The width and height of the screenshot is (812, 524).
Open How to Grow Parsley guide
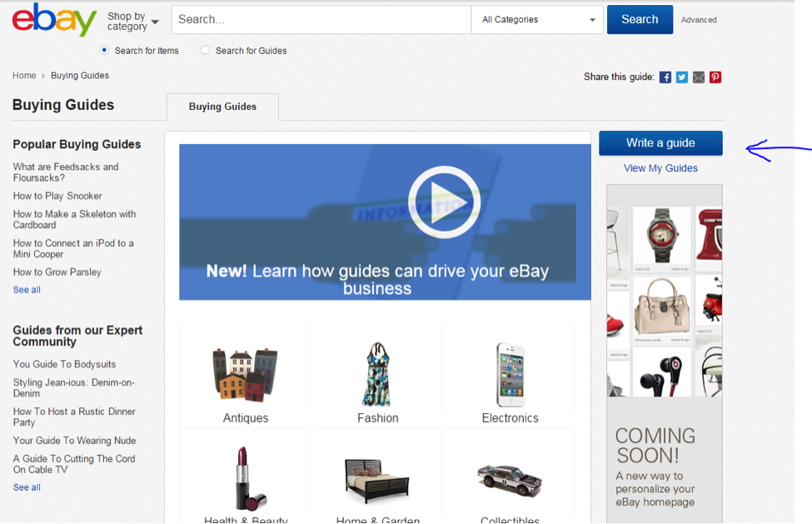[57, 272]
